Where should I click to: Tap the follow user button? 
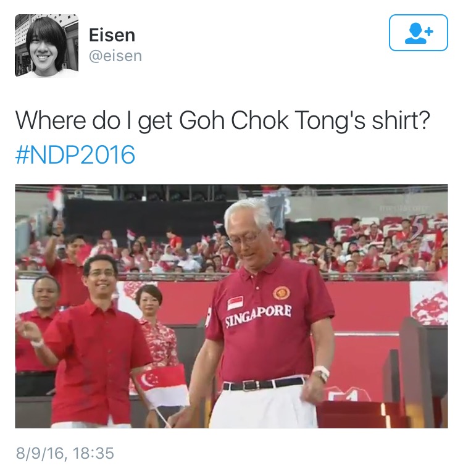click(x=418, y=33)
